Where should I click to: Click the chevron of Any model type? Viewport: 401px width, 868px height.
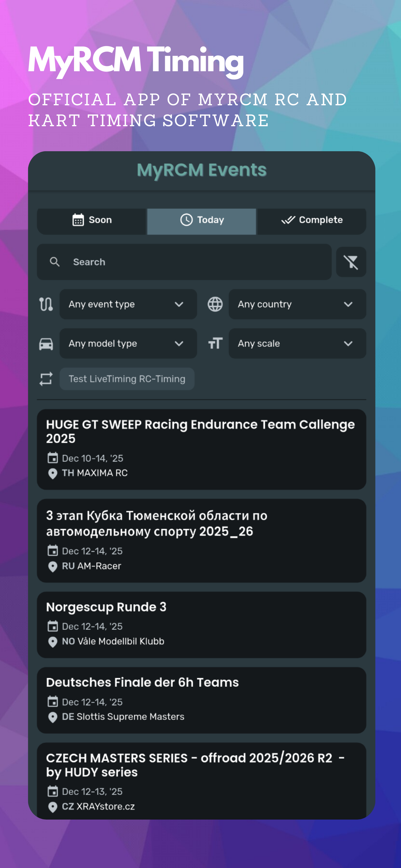pos(179,343)
